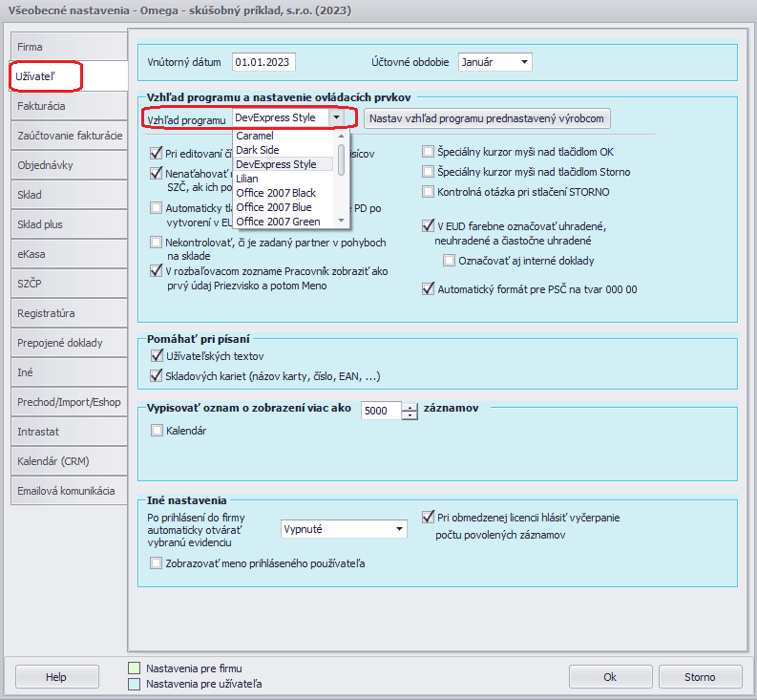
Task: Click the Storno button
Action: [x=699, y=677]
